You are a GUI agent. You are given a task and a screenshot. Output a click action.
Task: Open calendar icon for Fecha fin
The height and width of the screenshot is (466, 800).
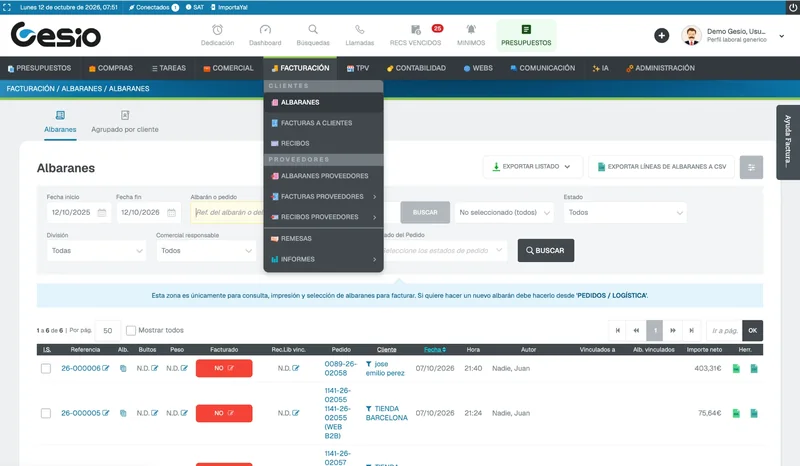171,212
